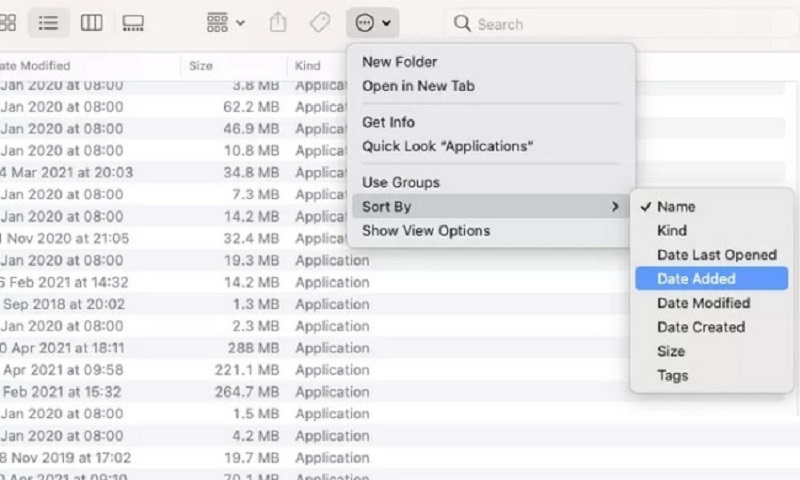
Task: Switch to column view
Action: pyautogui.click(x=90, y=22)
